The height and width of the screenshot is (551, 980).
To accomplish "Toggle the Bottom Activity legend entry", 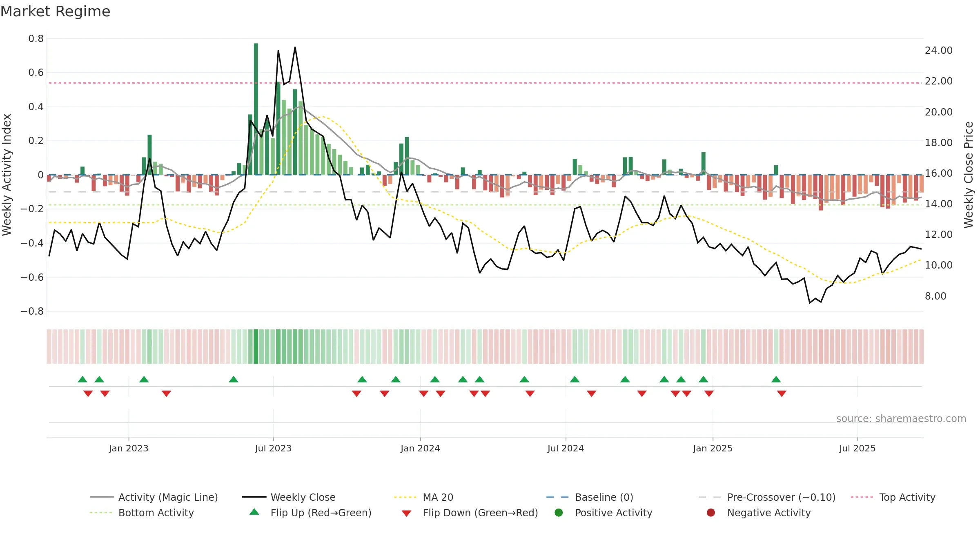I will pyautogui.click(x=142, y=513).
